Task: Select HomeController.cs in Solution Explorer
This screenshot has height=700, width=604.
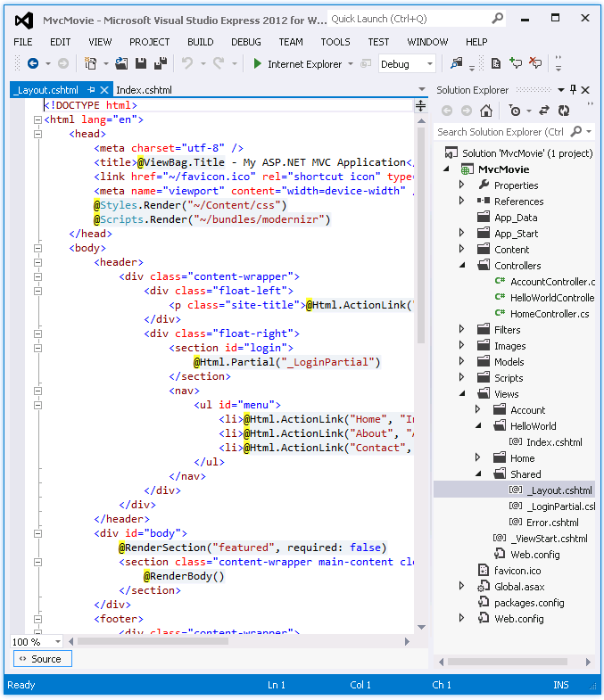Action: pyautogui.click(x=549, y=314)
